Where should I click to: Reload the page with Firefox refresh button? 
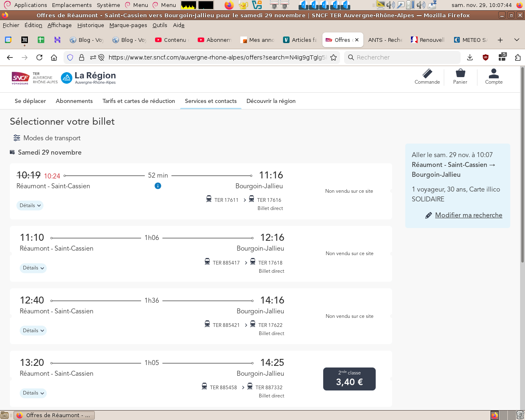pos(39,57)
